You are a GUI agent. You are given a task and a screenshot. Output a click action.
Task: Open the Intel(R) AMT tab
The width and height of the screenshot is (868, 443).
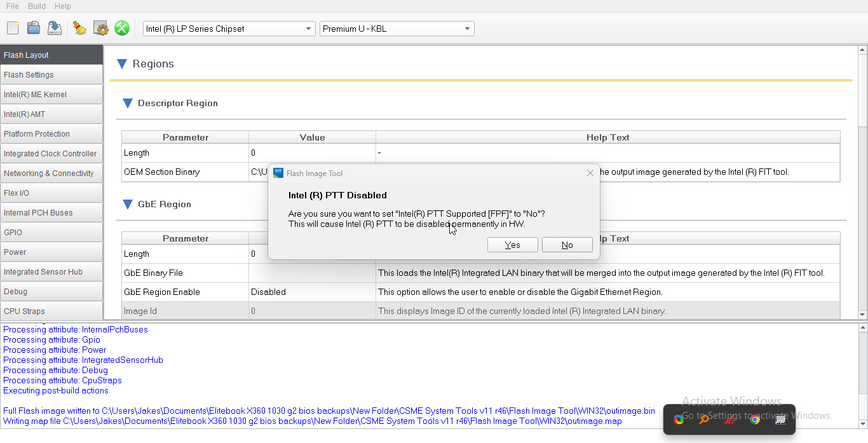point(51,114)
